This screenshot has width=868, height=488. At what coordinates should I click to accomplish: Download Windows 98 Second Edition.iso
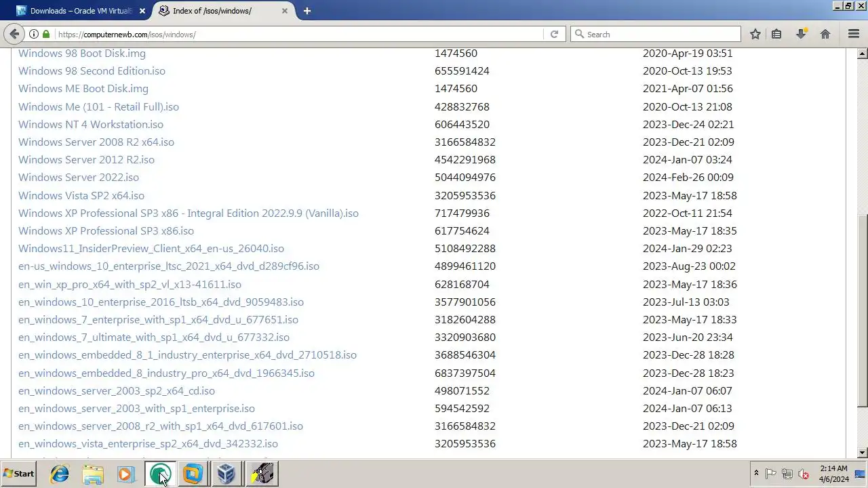(92, 70)
